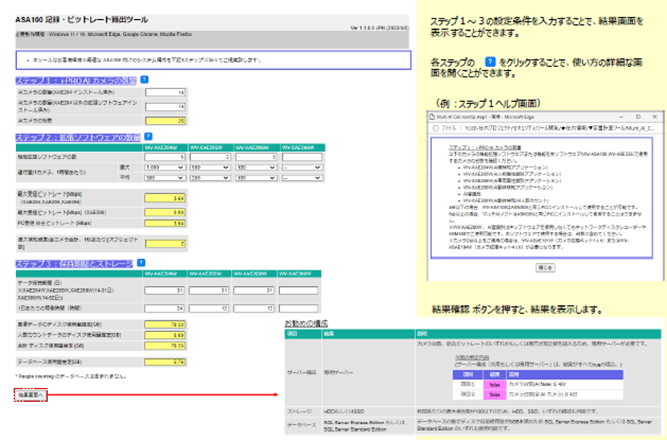
Task: Click the software count field in the third column
Action: tap(255, 157)
